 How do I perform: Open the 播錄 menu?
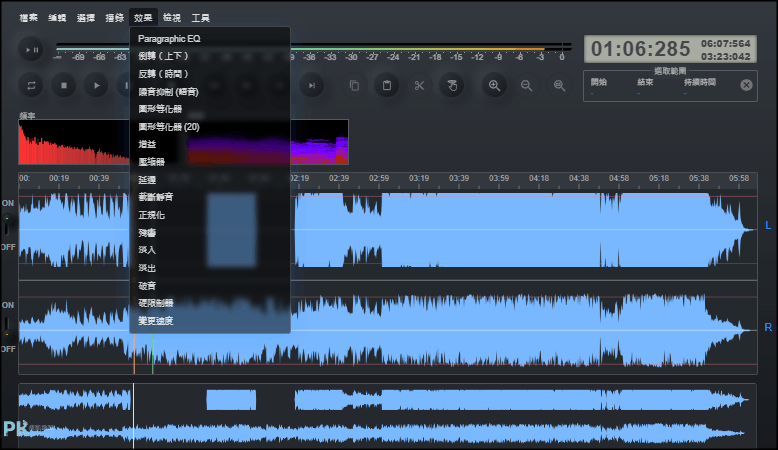pos(115,18)
